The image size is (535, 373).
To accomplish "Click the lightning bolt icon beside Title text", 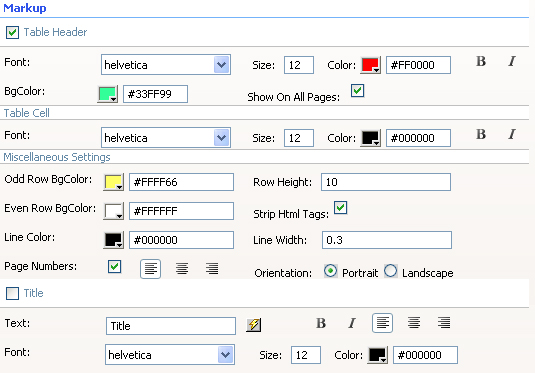I will point(254,325).
